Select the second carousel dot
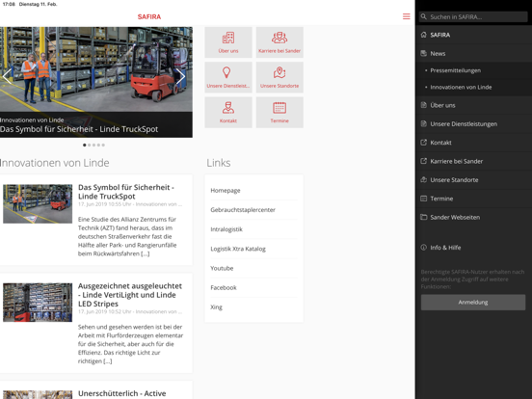This screenshot has width=532, height=399. tap(90, 145)
